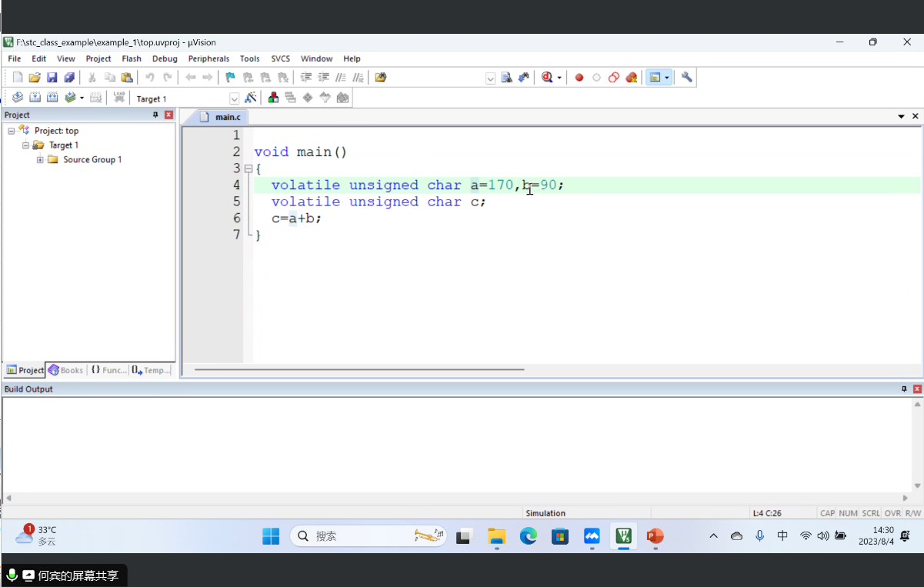This screenshot has width=924, height=587.
Task: Click the Build target icon
Action: pyautogui.click(x=35, y=98)
